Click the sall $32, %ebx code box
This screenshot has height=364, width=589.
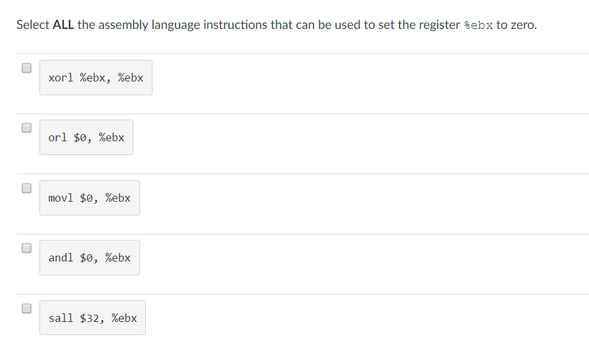(x=93, y=318)
